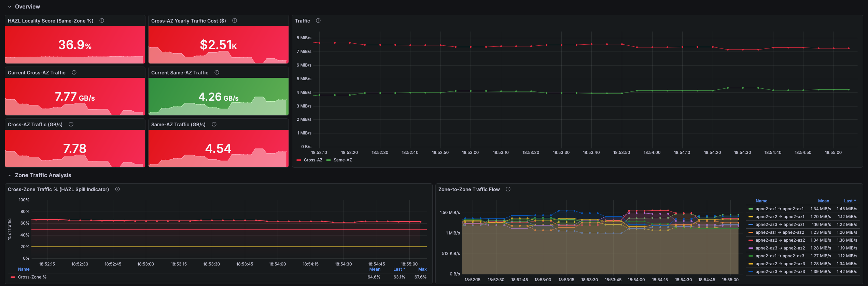The image size is (868, 286).
Task: Sort zone flow legend by Last column
Action: click(x=849, y=201)
